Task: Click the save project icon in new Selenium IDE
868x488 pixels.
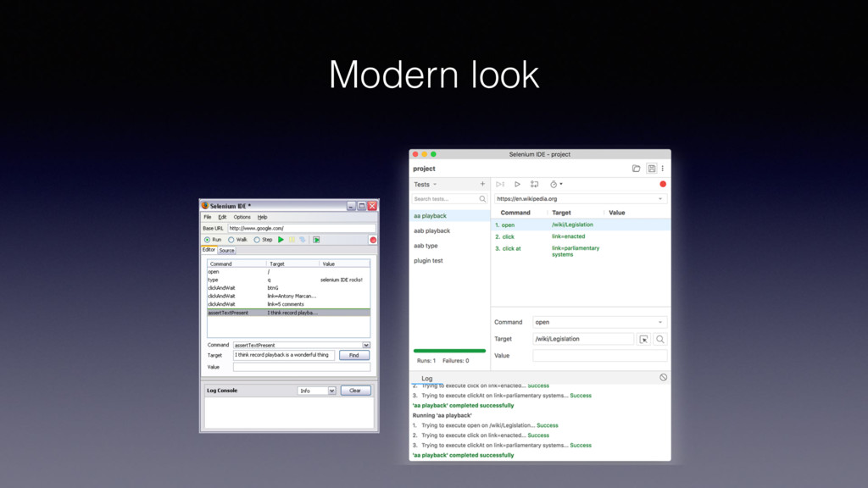Action: click(x=652, y=169)
